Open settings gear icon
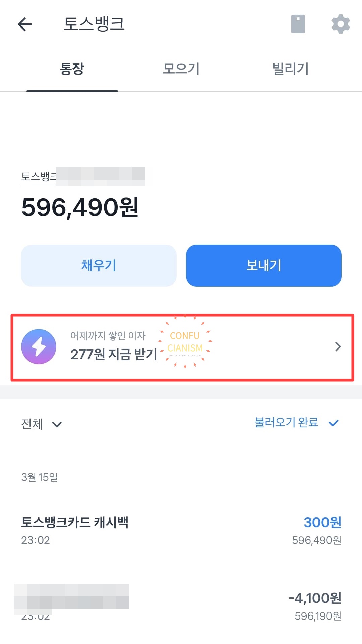The image size is (362, 644). pos(341,24)
